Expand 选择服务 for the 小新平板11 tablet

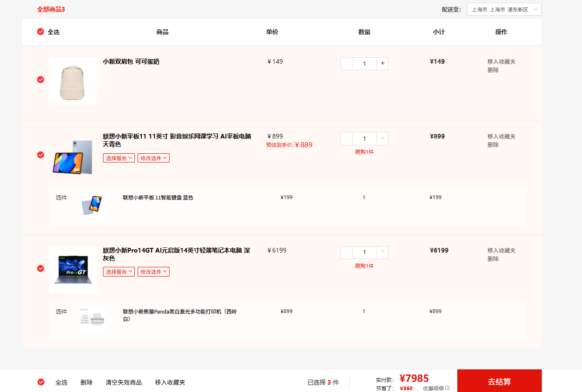119,158
